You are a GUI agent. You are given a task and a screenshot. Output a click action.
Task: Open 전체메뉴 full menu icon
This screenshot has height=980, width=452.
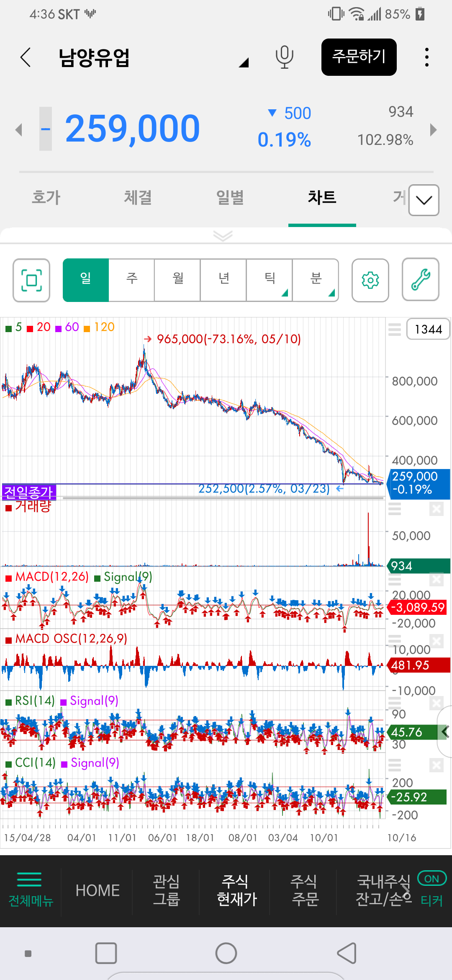(31, 890)
